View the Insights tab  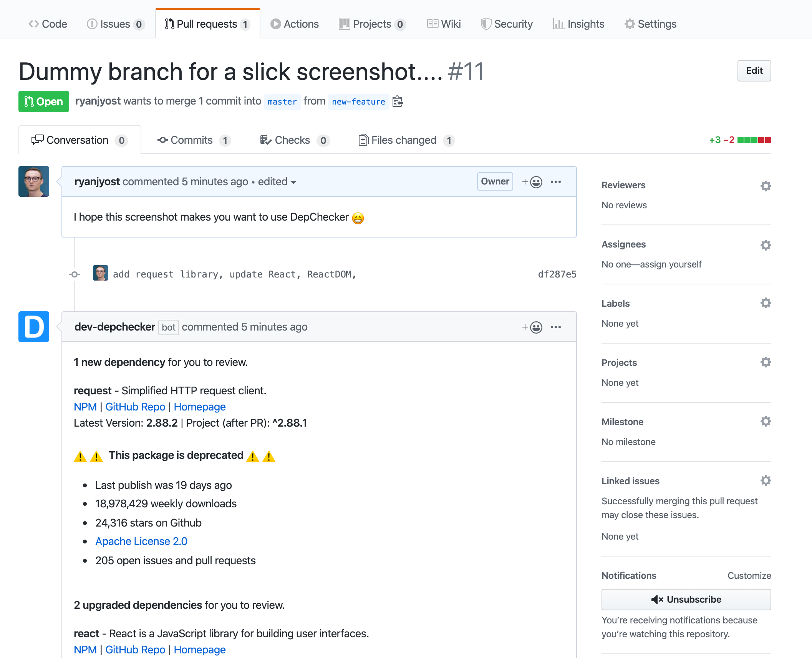tap(578, 24)
